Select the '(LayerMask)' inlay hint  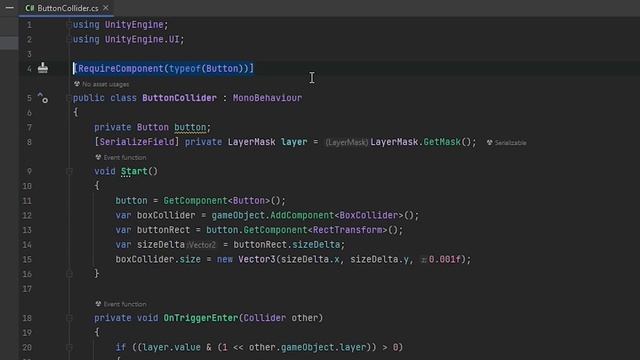(347, 142)
